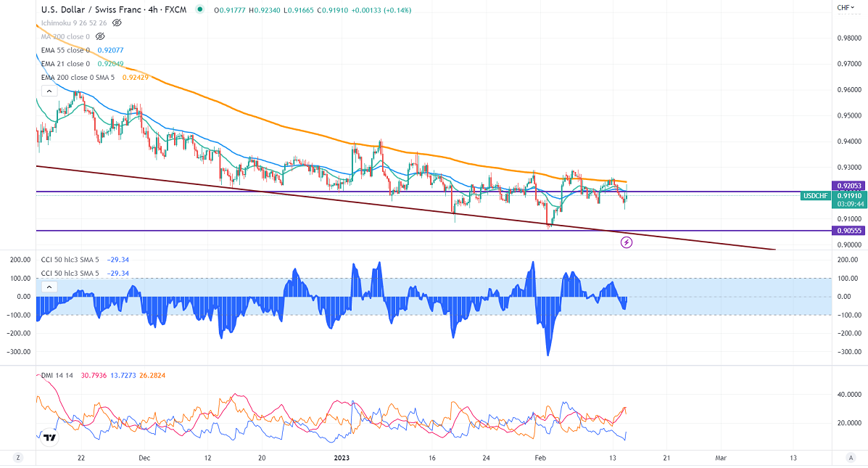
Task: Click the 2023 date label on time axis
Action: [x=342, y=458]
